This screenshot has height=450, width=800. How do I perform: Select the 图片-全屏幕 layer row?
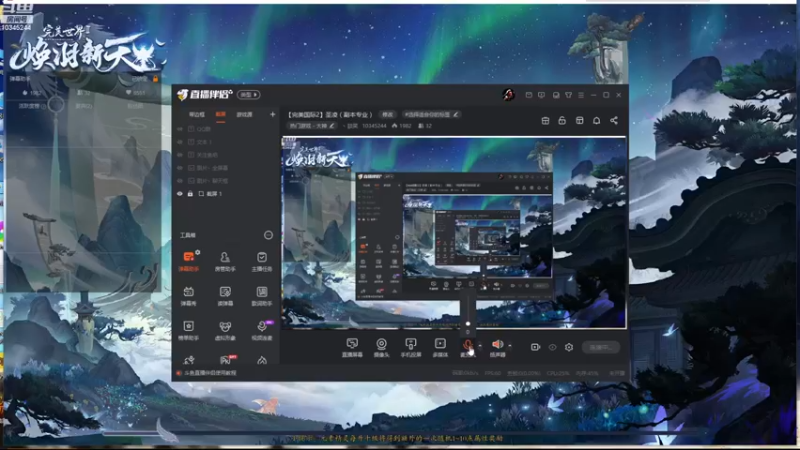227,168
